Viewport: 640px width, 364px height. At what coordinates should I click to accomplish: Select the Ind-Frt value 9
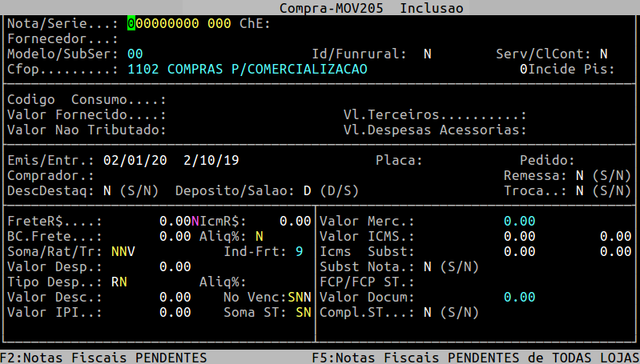pos(299,251)
